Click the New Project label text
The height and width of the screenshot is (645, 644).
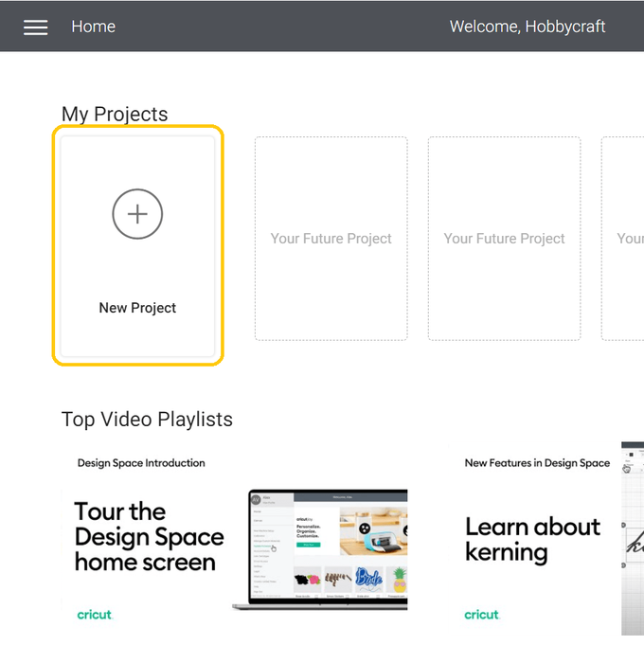coord(137,308)
